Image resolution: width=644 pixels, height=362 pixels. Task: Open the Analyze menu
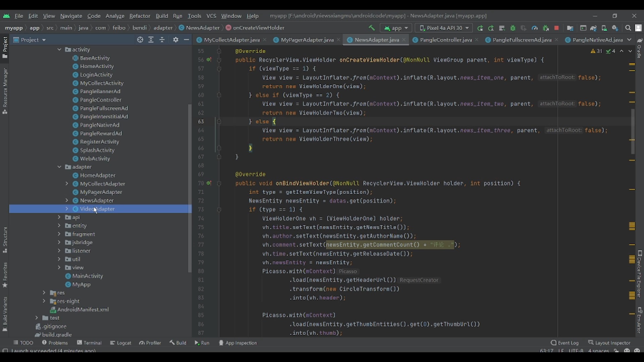click(x=115, y=16)
